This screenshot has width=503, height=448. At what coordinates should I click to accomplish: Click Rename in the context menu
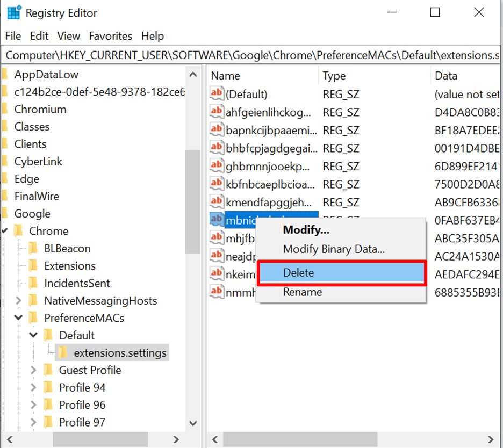[x=302, y=292]
